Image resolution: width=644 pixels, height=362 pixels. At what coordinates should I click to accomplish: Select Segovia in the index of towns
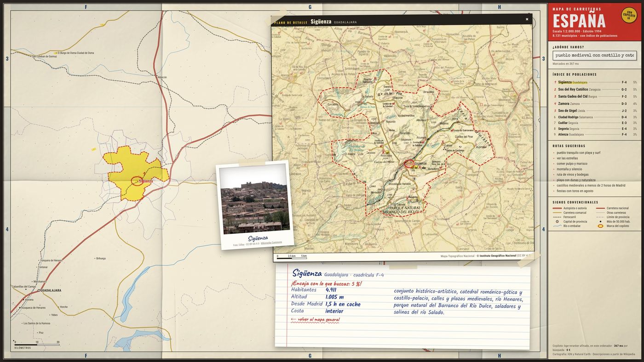tap(595, 129)
